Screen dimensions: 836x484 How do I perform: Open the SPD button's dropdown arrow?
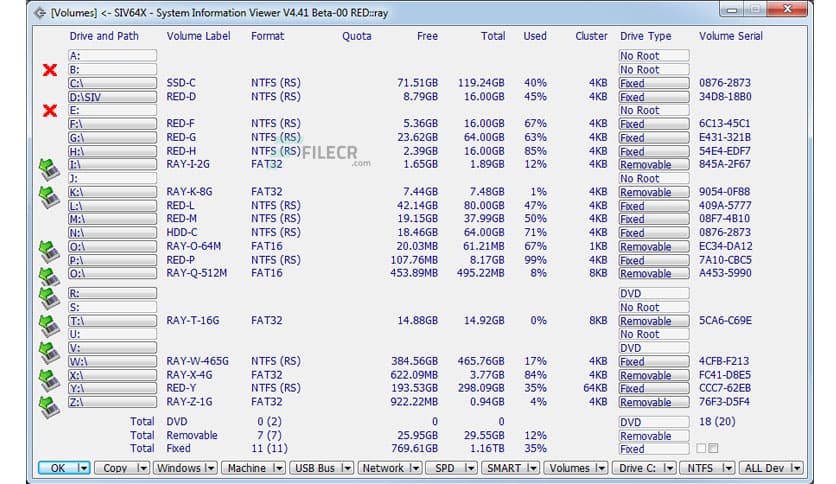[x=470, y=468]
